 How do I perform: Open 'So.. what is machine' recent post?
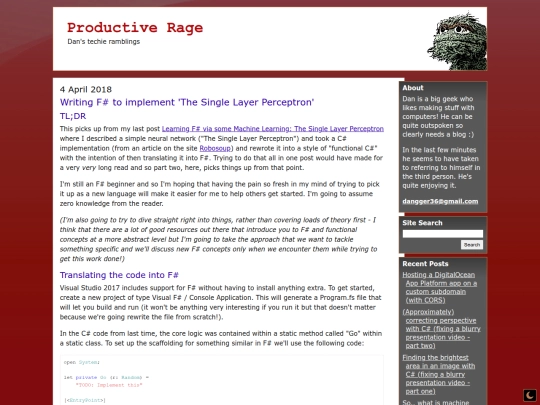click(x=436, y=402)
